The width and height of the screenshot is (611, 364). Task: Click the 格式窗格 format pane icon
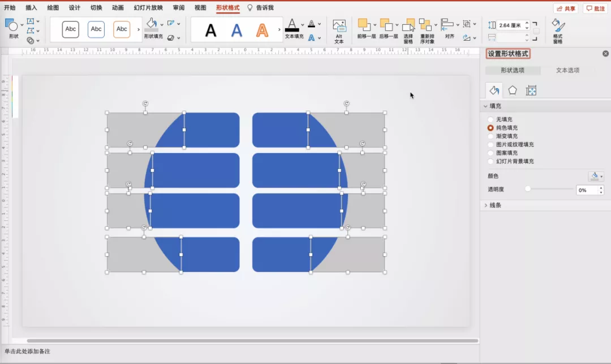coord(558,27)
